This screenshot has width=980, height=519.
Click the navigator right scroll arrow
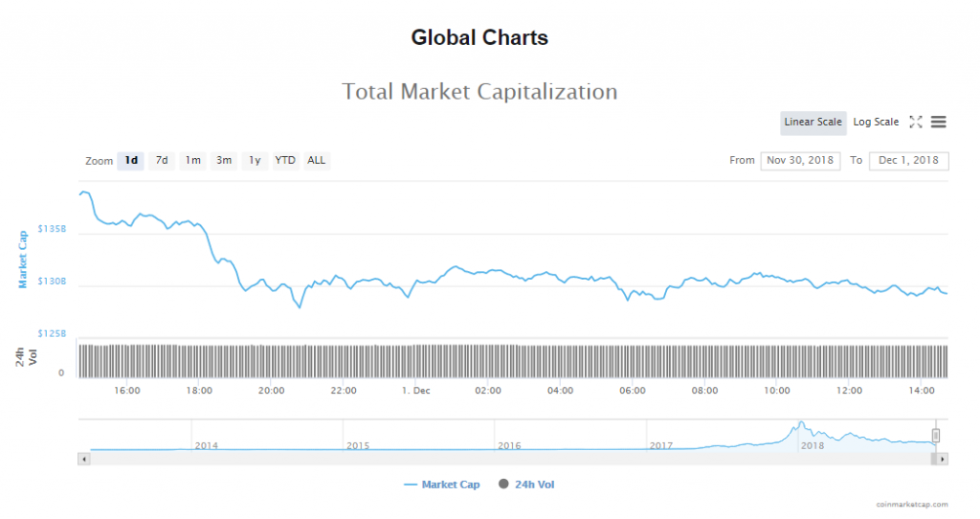943,460
